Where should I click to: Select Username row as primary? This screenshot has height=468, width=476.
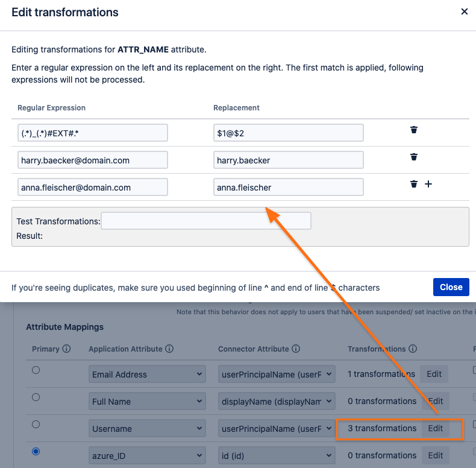click(x=36, y=424)
